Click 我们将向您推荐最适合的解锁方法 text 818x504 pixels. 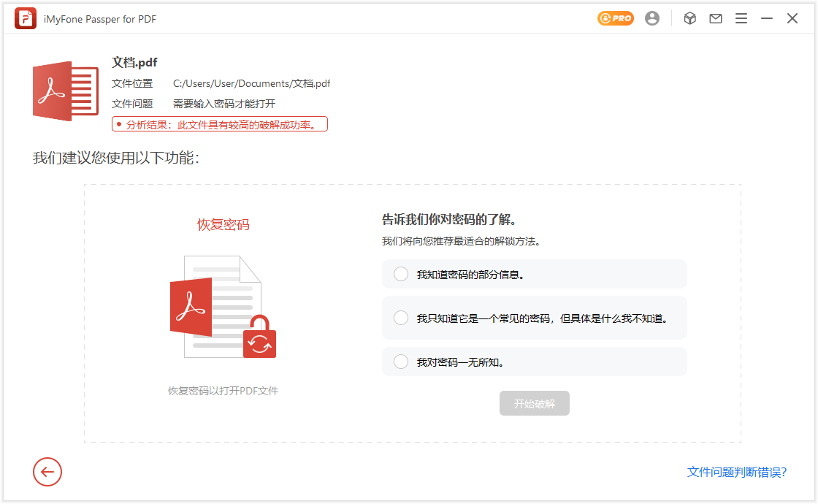[x=462, y=241]
